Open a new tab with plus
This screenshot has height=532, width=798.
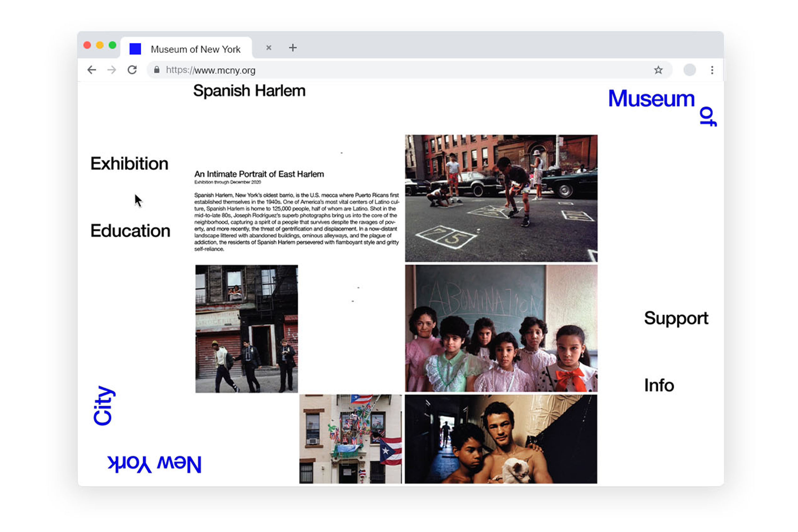293,48
